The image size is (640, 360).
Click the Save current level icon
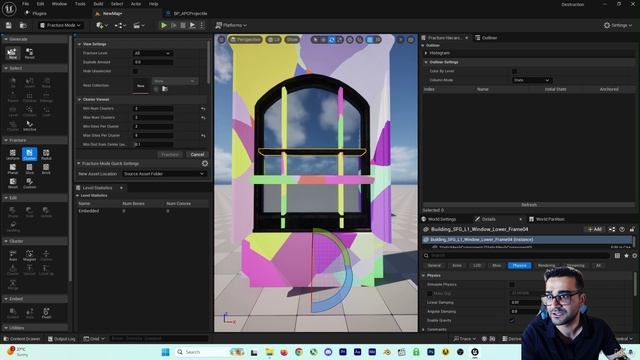coord(8,25)
